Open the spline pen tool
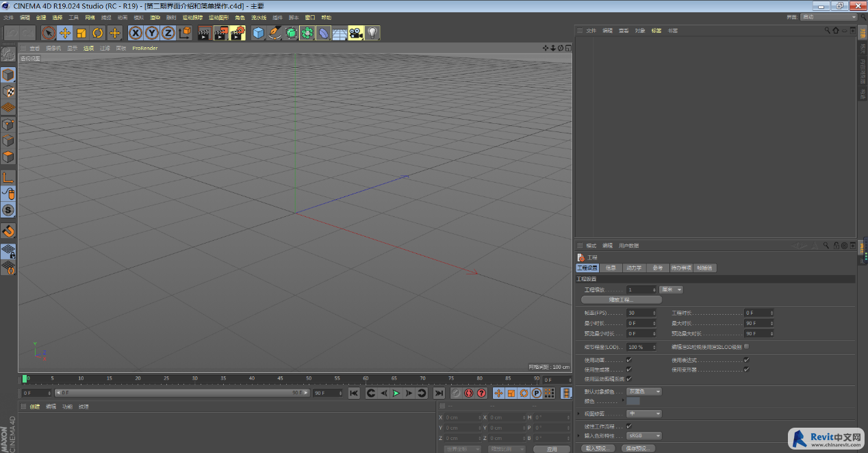Screen dimensions: 868x453 [x=275, y=33]
